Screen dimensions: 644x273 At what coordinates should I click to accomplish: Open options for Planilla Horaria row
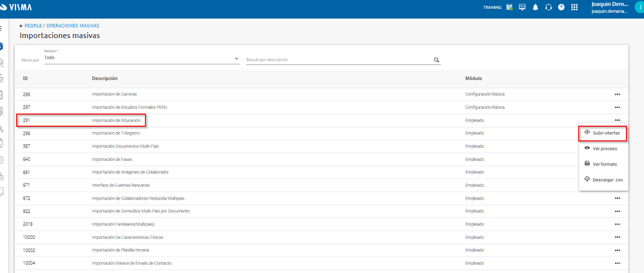pos(618,250)
